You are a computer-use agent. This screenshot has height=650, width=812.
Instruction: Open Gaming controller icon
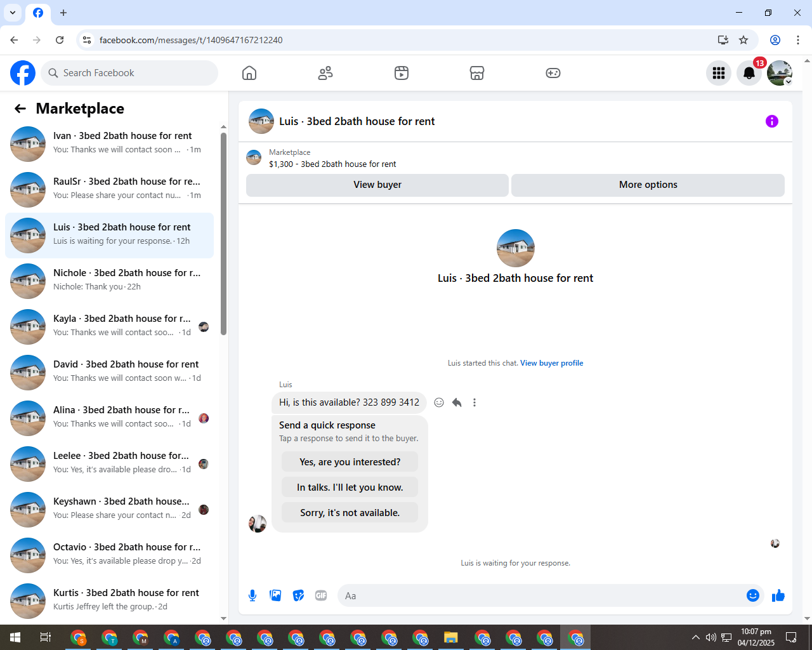tap(553, 73)
